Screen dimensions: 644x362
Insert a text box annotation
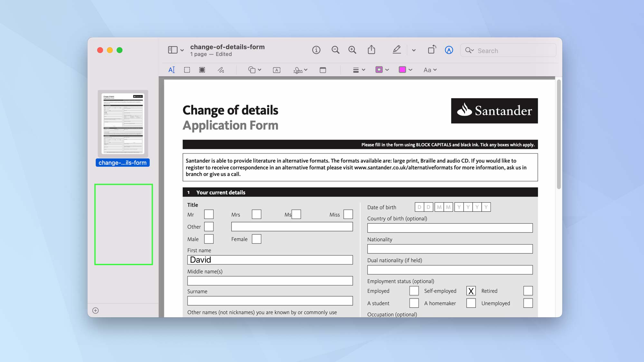pos(276,70)
